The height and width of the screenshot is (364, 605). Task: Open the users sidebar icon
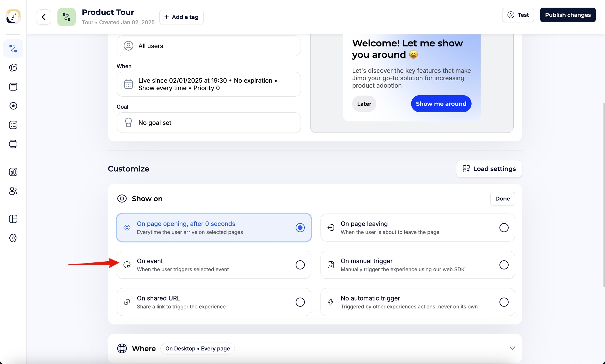click(x=13, y=191)
